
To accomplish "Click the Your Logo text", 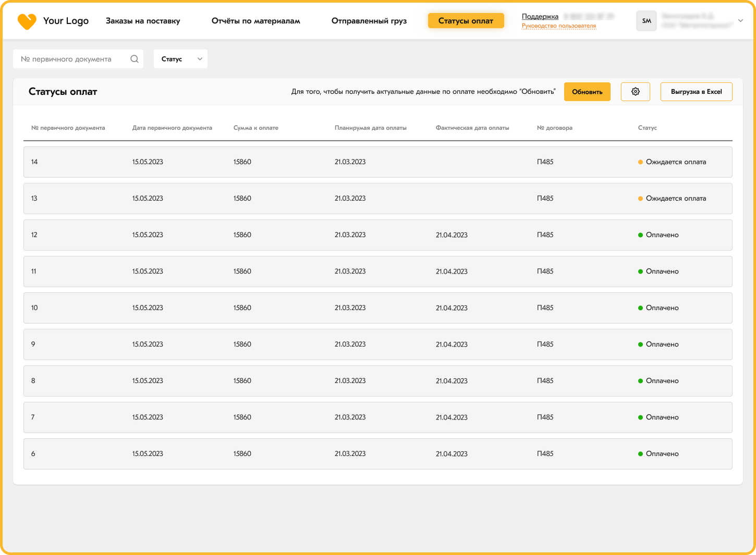I will point(66,21).
